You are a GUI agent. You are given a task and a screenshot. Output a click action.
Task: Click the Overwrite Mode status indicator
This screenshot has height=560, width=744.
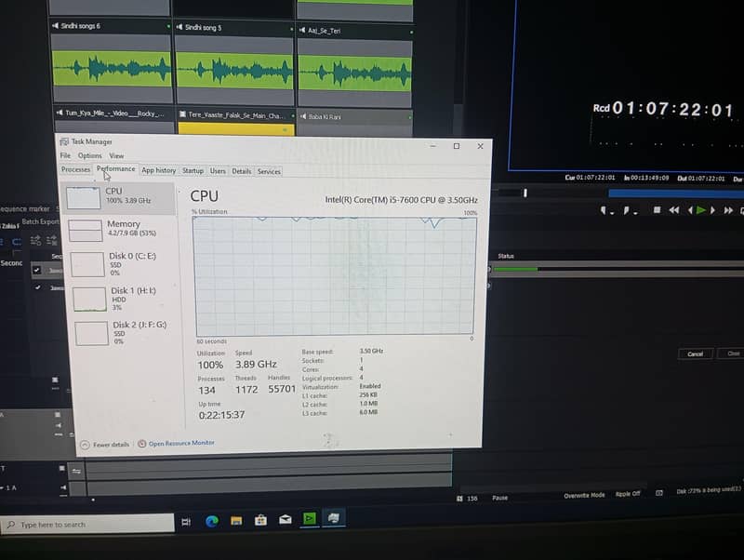(584, 495)
